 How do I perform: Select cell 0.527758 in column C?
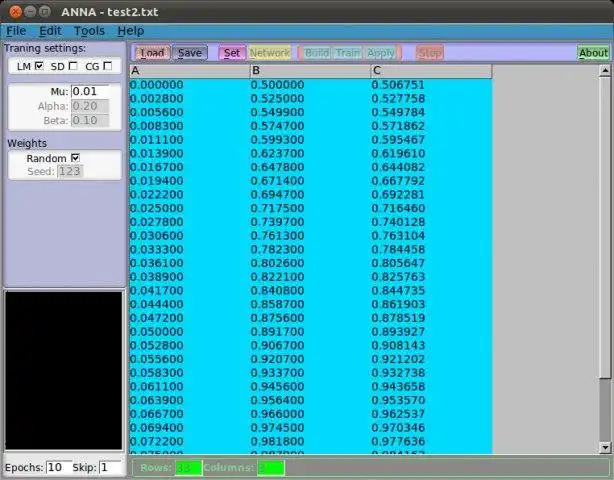pos(398,99)
